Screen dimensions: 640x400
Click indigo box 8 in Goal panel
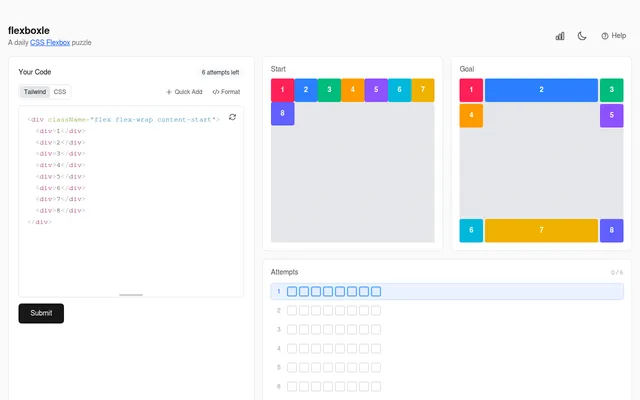611,230
